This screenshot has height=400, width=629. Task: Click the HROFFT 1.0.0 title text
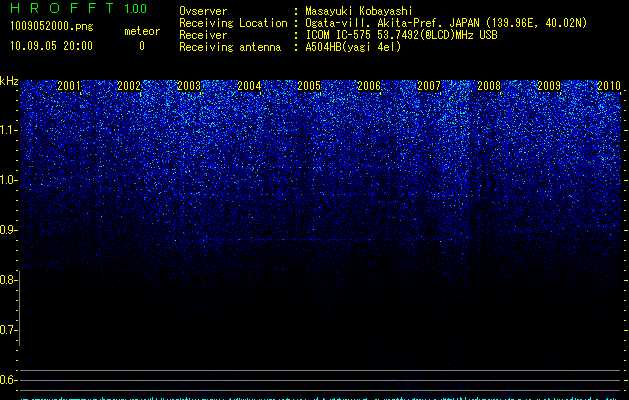click(x=78, y=8)
